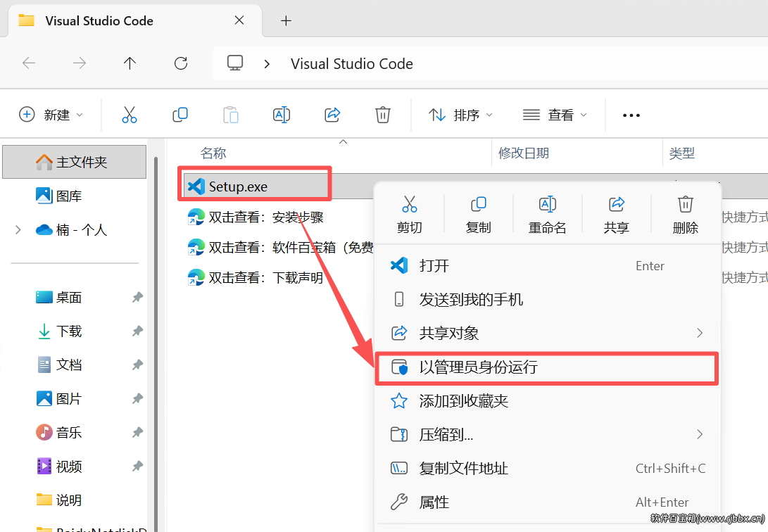The width and height of the screenshot is (768, 532).
Task: Sort by the 修改日期 column header
Action: pyautogui.click(x=524, y=153)
